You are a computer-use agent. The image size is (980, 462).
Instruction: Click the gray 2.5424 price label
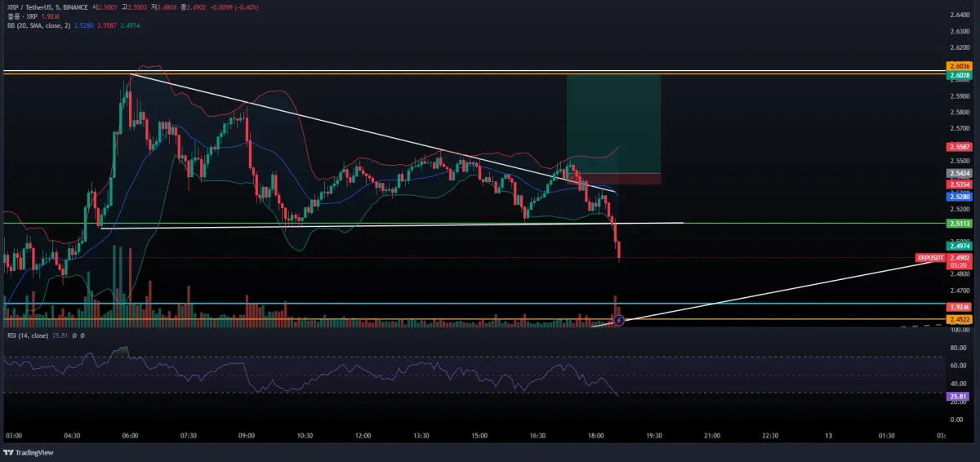958,173
